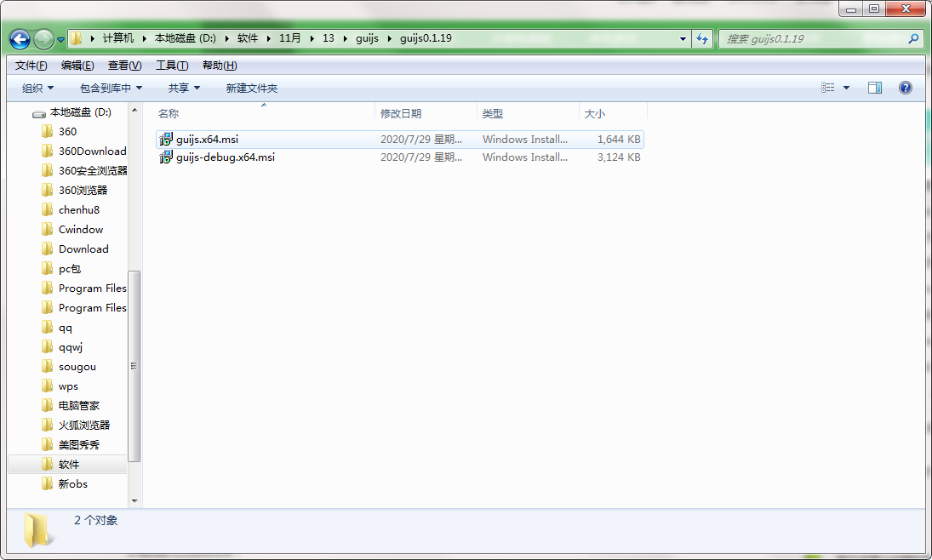Select 本地磁盘 (D:) in the navigation tree
The height and width of the screenshot is (560, 932).
pos(80,112)
